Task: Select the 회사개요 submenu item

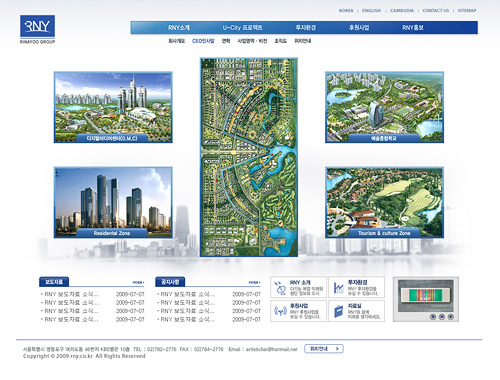Action: [x=176, y=41]
